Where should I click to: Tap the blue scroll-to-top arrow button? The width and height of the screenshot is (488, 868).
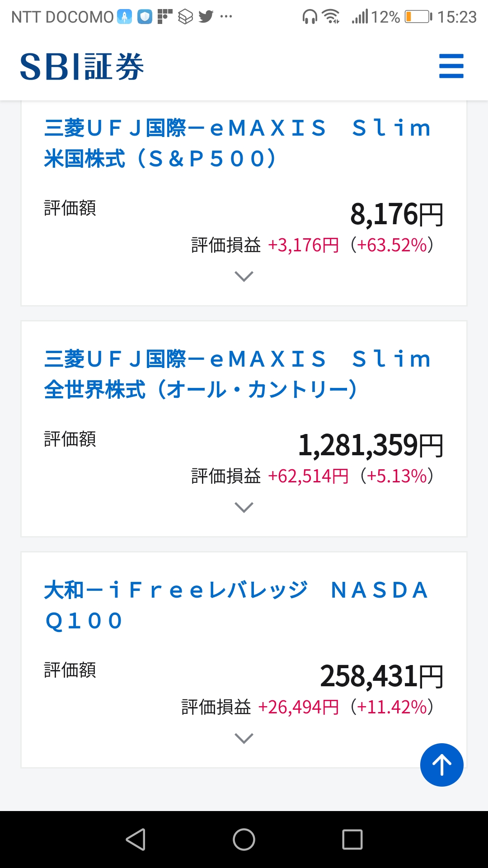point(441,765)
